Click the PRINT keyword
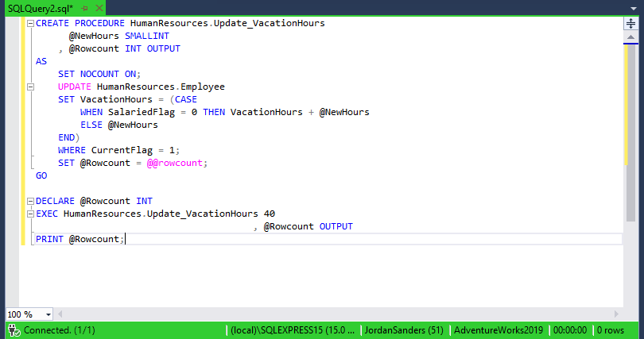 click(x=49, y=240)
